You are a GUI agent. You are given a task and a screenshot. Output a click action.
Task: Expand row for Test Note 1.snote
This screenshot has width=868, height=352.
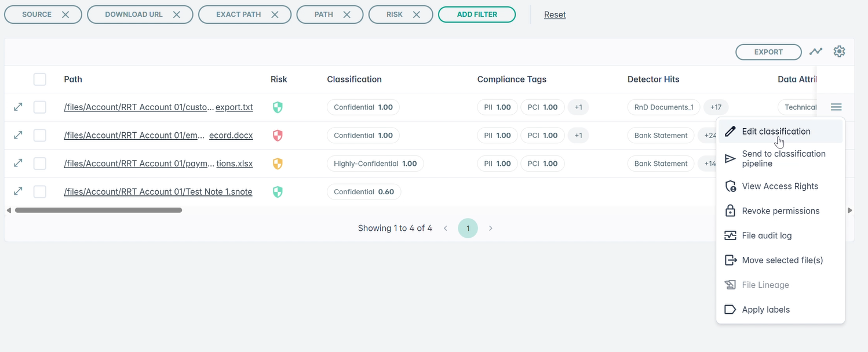pyautogui.click(x=18, y=191)
